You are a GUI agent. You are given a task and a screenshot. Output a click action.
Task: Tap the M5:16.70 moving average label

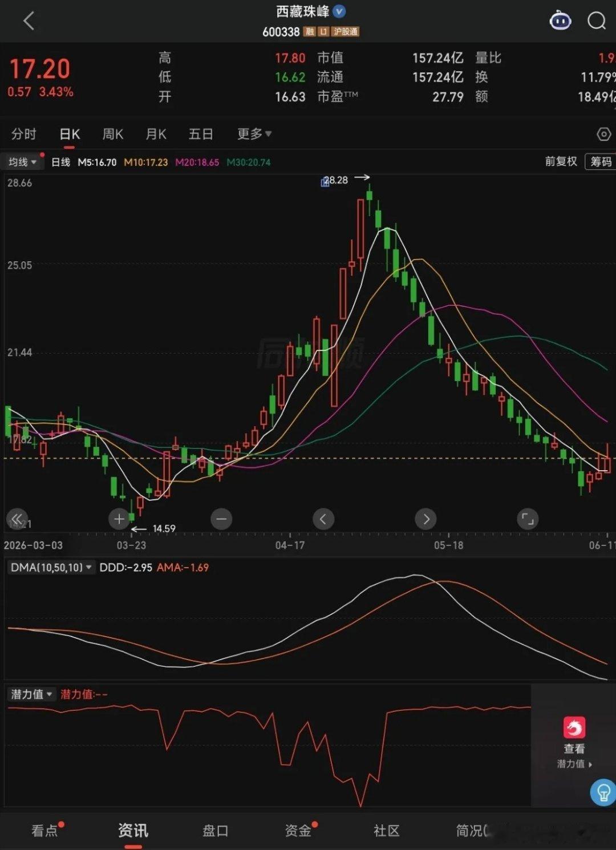(97, 162)
